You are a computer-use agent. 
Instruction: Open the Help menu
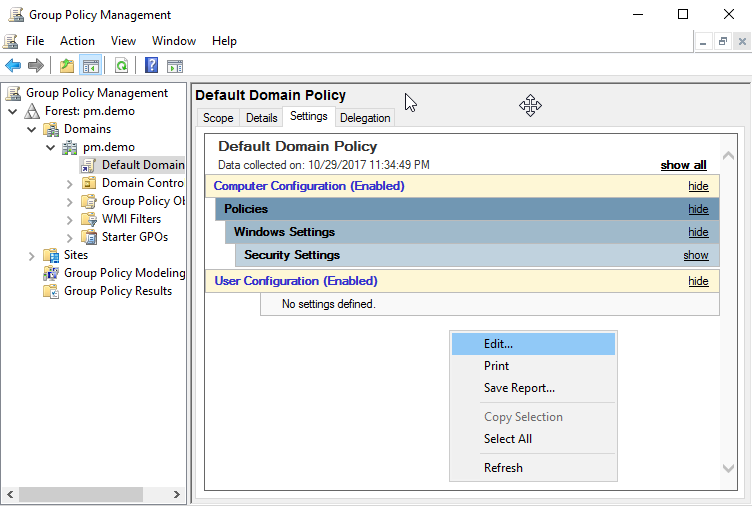tap(224, 41)
